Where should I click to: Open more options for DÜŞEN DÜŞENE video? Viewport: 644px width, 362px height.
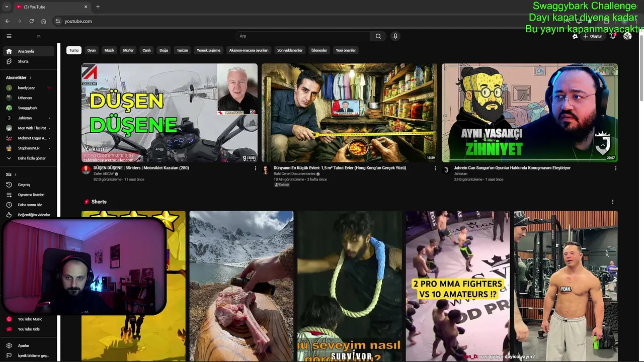256,168
